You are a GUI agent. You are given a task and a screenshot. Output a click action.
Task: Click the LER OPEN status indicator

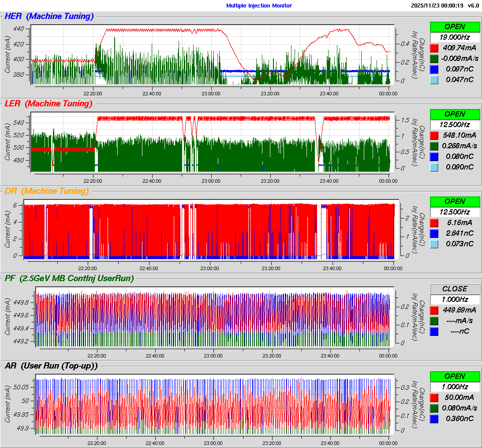pos(455,114)
